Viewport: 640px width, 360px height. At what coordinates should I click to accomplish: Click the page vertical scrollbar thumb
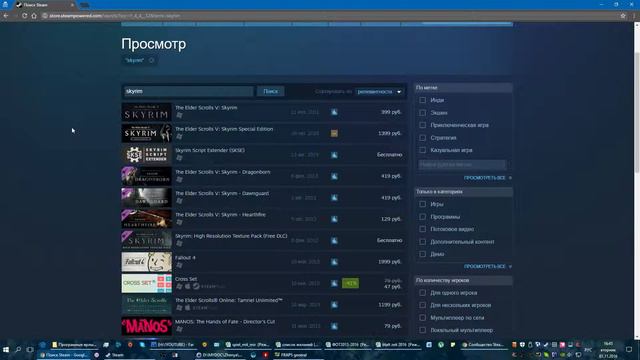[636, 112]
